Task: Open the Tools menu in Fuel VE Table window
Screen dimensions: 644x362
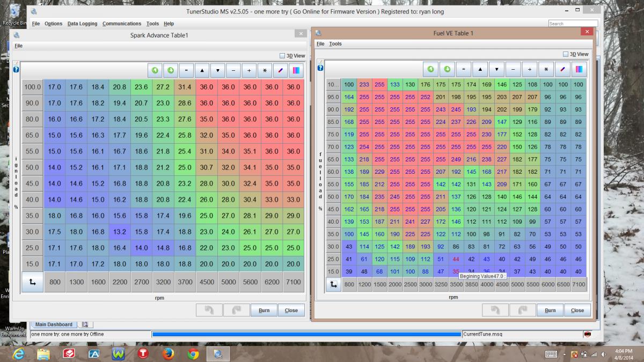Action: (335, 44)
